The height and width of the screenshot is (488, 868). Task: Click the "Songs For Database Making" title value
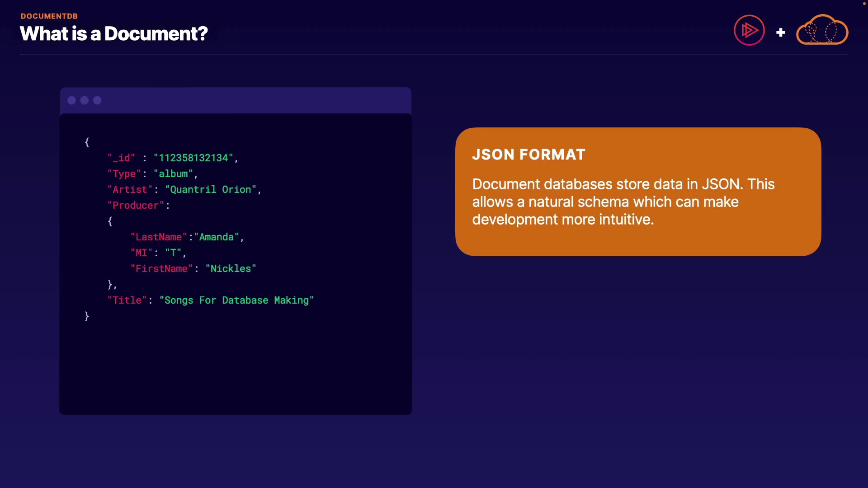pos(236,300)
